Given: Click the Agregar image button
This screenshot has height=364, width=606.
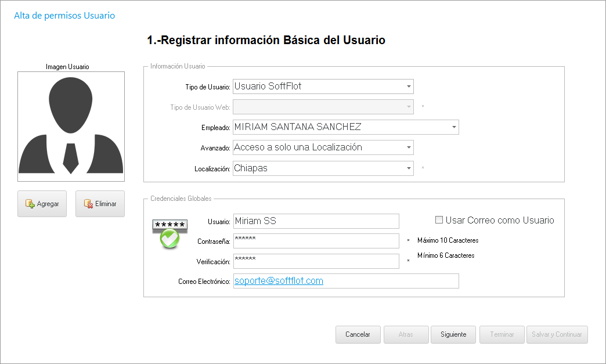Looking at the screenshot, I should [42, 204].
